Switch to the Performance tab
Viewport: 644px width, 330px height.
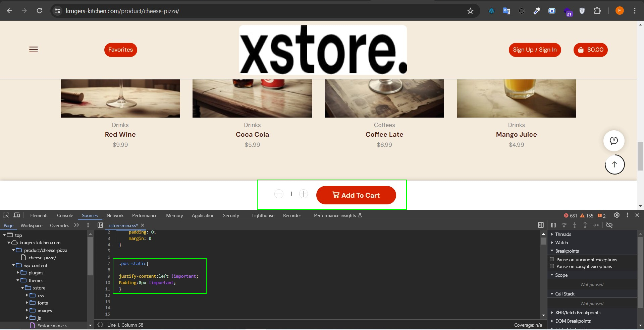tap(145, 215)
